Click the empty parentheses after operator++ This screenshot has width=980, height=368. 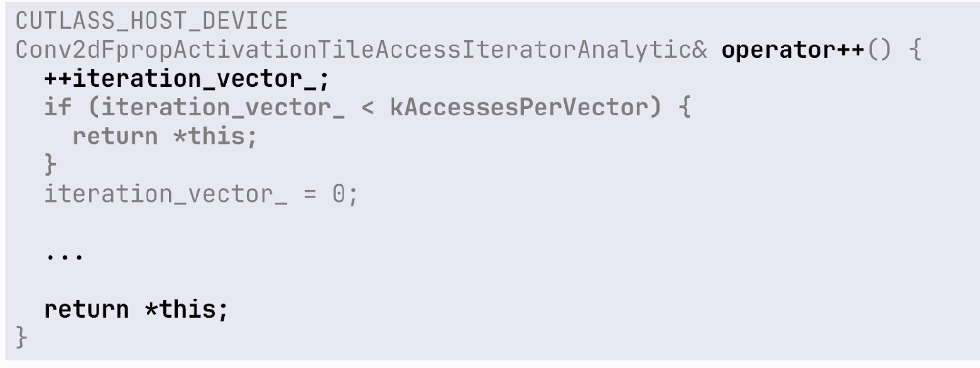879,50
